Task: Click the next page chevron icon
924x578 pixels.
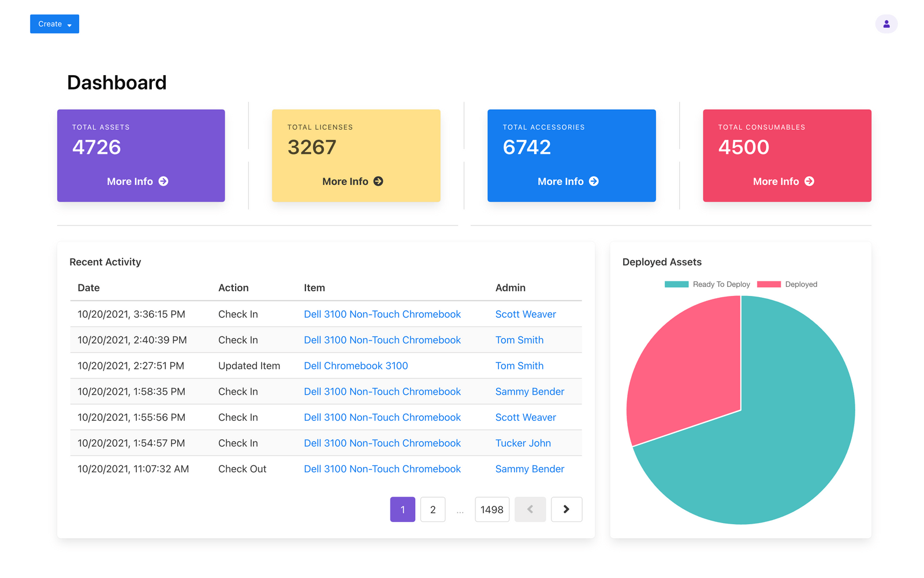Action: click(567, 509)
